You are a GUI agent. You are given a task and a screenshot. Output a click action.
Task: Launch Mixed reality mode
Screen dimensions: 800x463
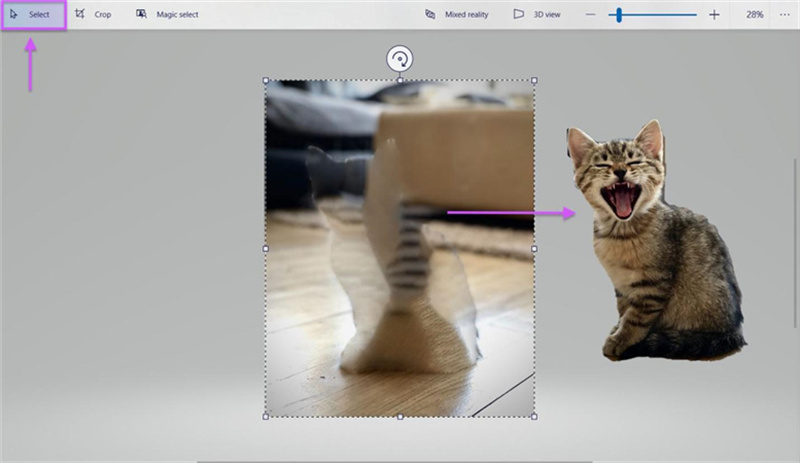point(457,15)
